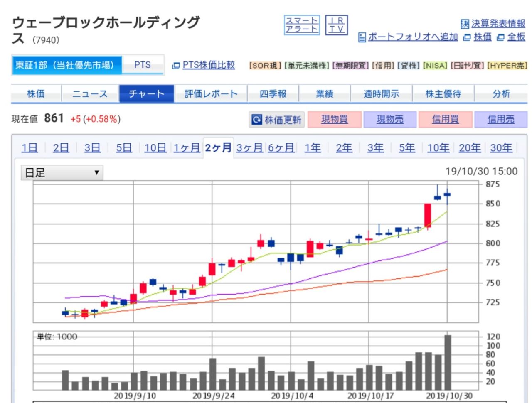Screen dimensions: 532x403
Task: Click the 現物買 button
Action: (x=335, y=120)
